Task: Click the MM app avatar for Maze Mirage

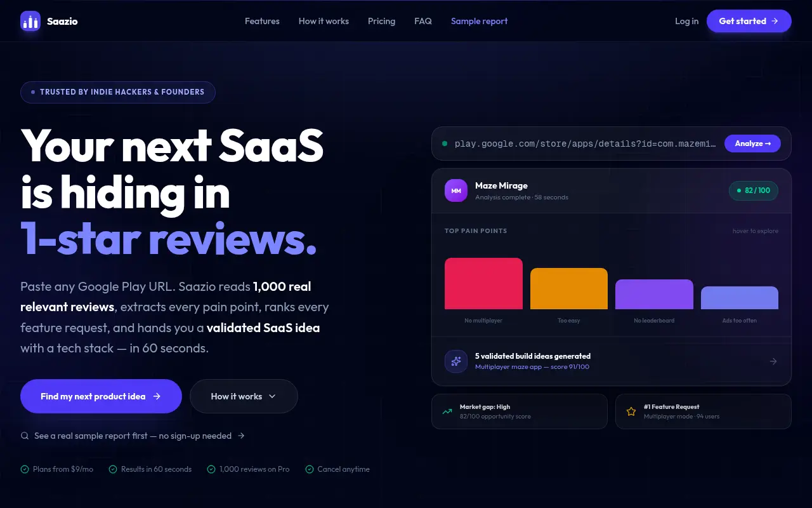Action: (x=456, y=190)
